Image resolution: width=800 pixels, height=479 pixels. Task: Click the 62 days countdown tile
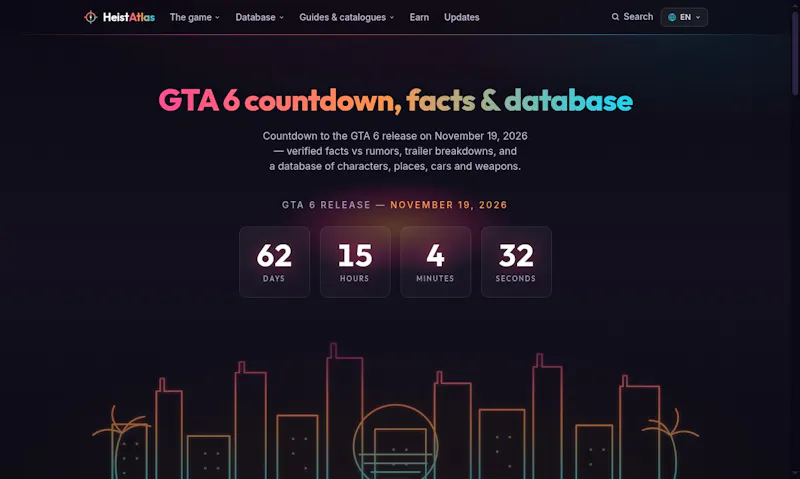(x=274, y=262)
